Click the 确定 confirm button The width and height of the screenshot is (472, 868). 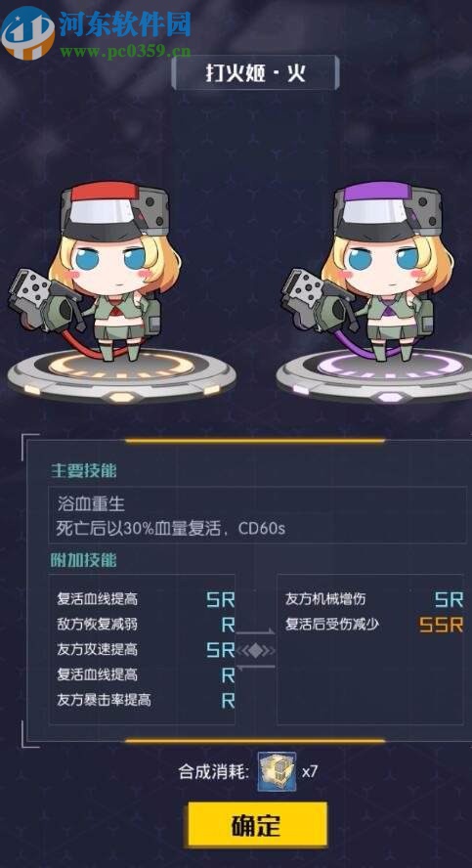[257, 825]
